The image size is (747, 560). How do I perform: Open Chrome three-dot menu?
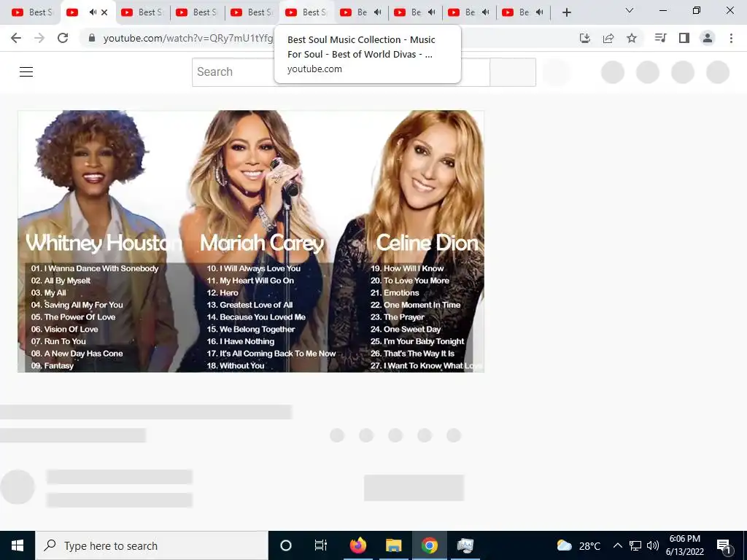point(731,38)
